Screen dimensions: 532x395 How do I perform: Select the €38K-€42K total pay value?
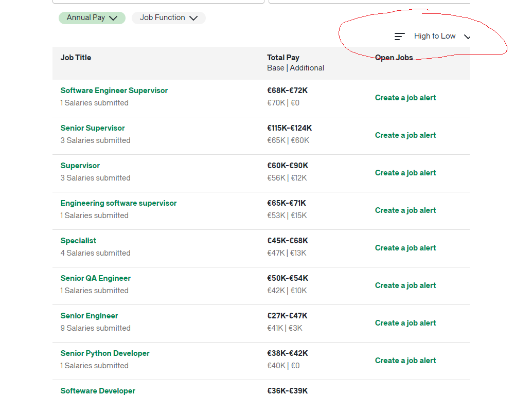(x=288, y=353)
